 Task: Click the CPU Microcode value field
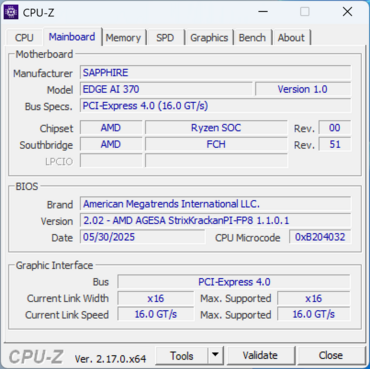point(320,237)
